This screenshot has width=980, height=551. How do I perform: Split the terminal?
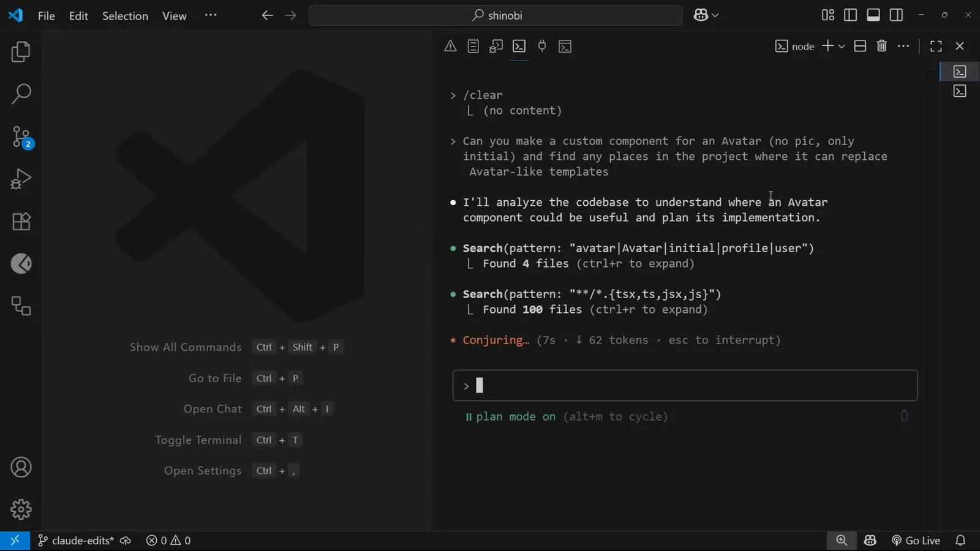pyautogui.click(x=860, y=46)
